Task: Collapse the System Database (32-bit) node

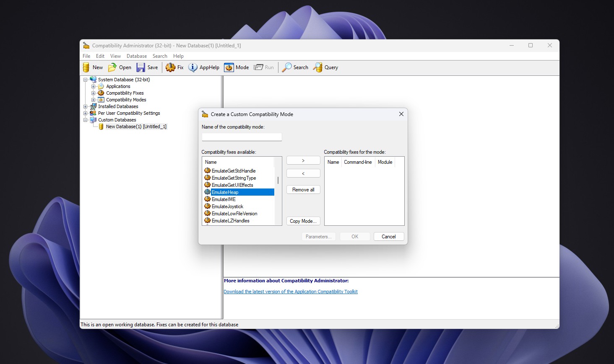Action: pyautogui.click(x=85, y=80)
